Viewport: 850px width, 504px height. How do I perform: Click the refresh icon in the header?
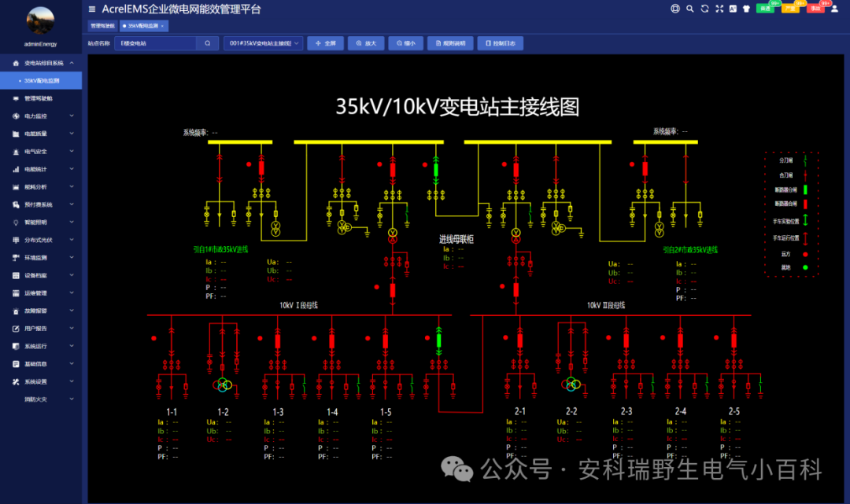tap(704, 9)
